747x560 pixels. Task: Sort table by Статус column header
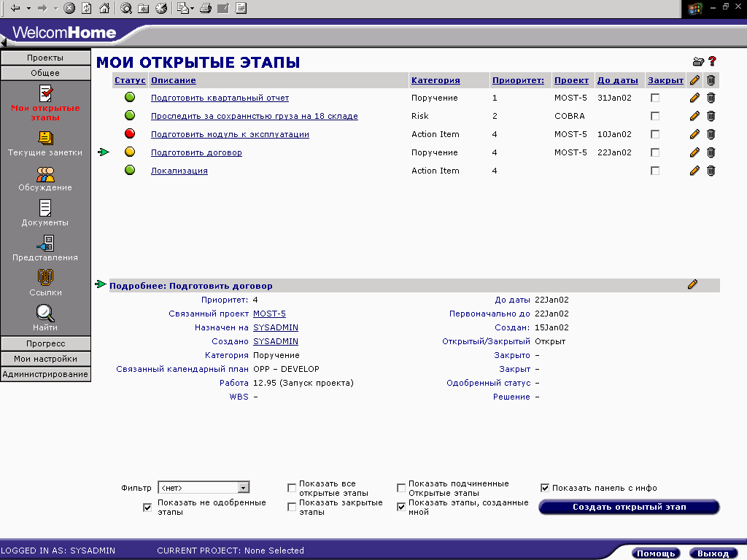point(130,80)
